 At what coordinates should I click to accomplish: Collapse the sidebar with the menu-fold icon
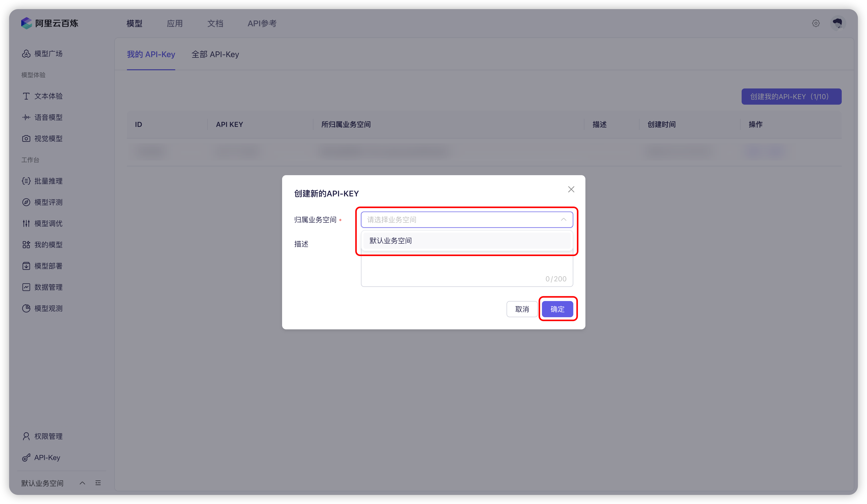98,483
